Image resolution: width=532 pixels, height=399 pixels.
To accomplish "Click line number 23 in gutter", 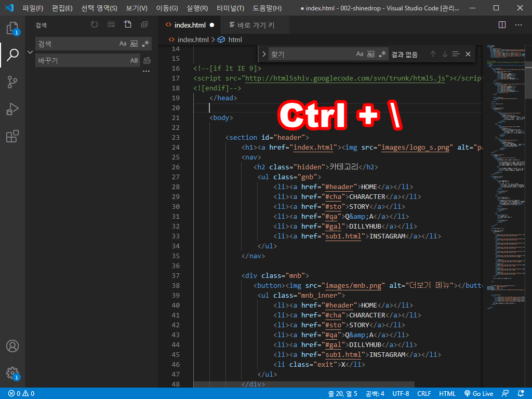I will [x=176, y=137].
